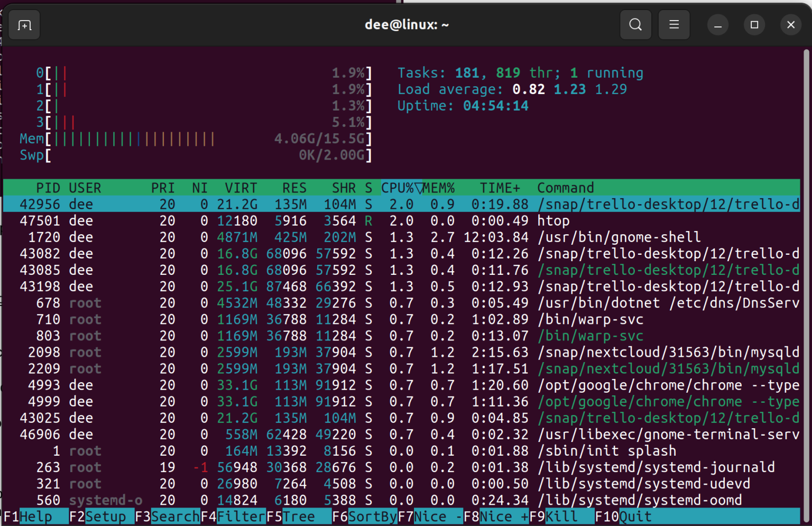
Task: Open a new terminal tab
Action: click(x=24, y=24)
